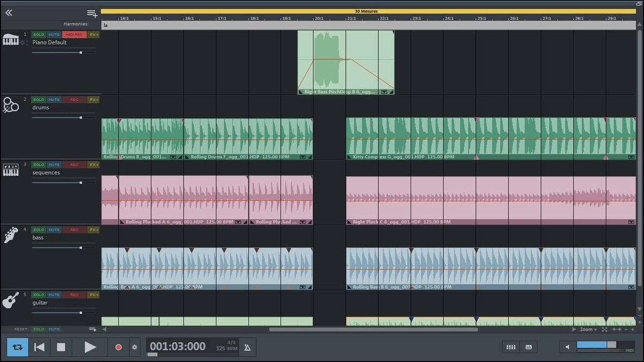Click plus icon at bottom of vertical scrollbar
Viewport: 644px width, 362px height.
(x=639, y=322)
